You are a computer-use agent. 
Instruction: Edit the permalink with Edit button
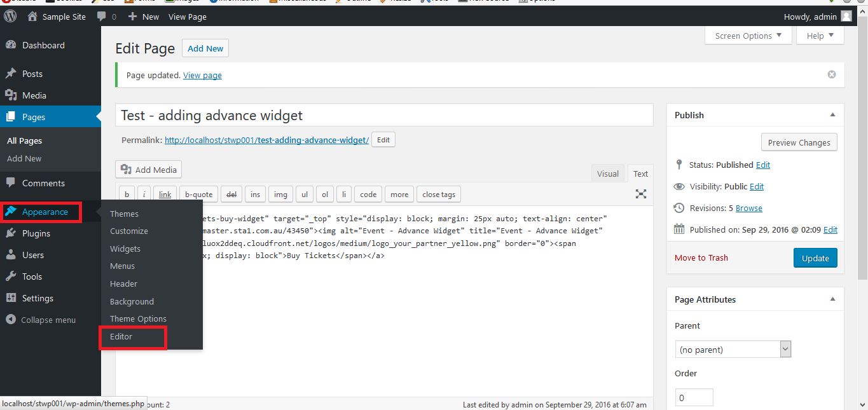click(x=383, y=140)
